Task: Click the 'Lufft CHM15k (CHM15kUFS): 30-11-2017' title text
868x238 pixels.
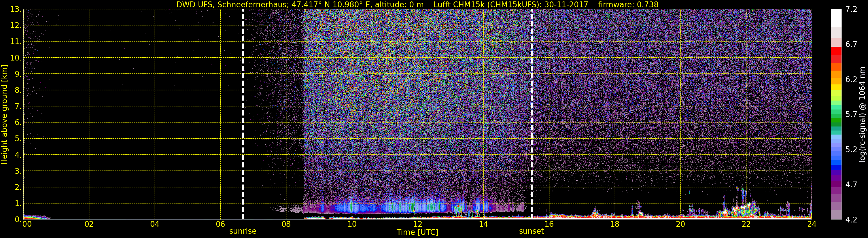Action: pyautogui.click(x=511, y=4)
